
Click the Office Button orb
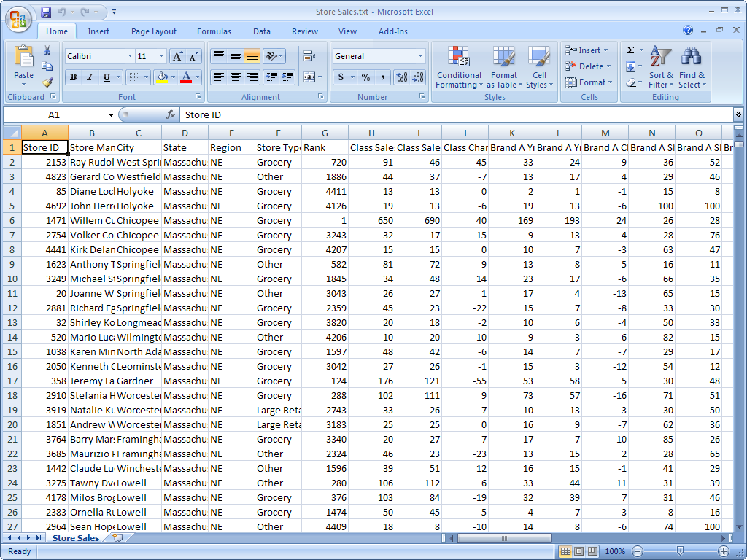point(18,20)
